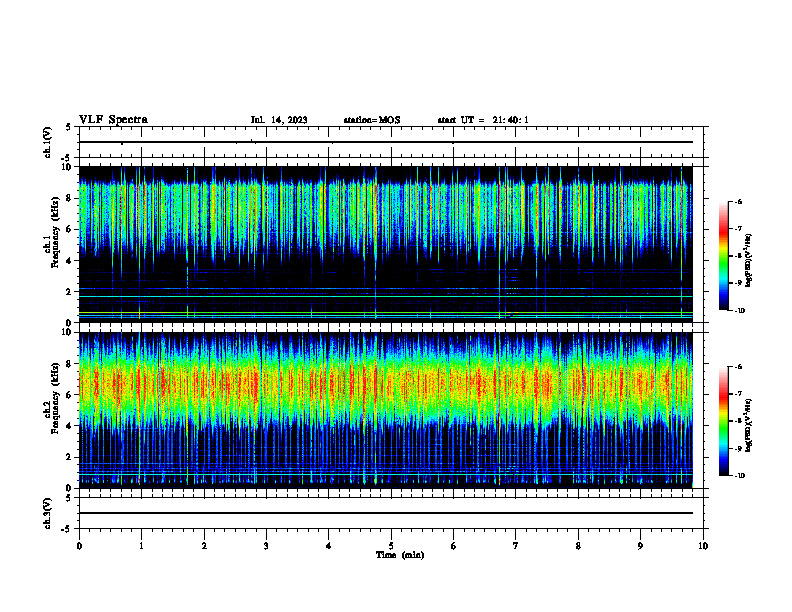
Task: Click the ch.1 voltage trace line
Action: (x=385, y=142)
